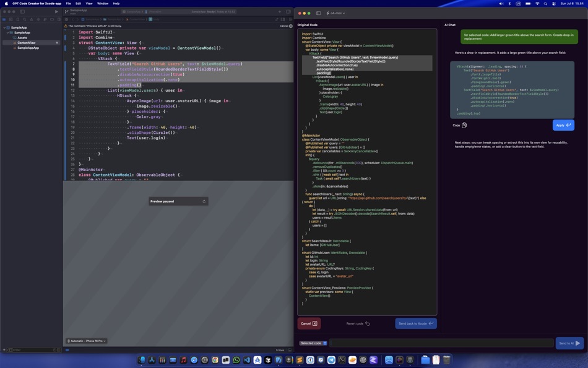This screenshot has height=368, width=588.
Task: Toggle the Xcode inspector panel icon
Action: pyautogui.click(x=288, y=12)
